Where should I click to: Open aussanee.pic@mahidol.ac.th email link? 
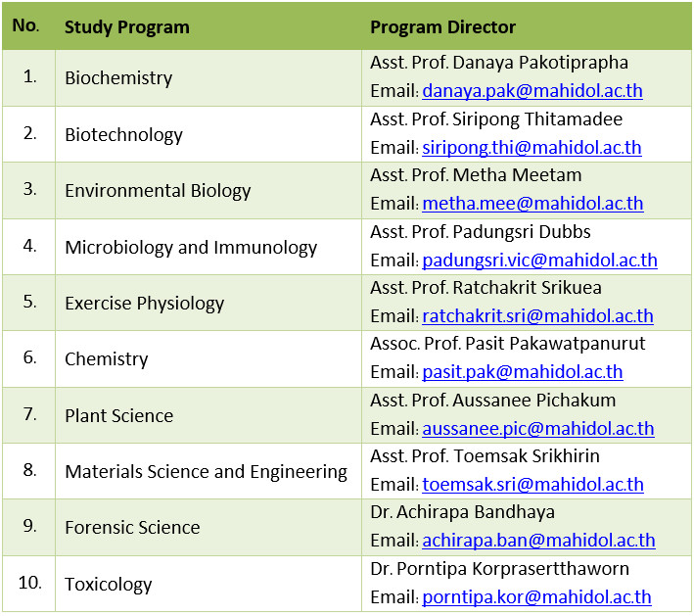[538, 428]
